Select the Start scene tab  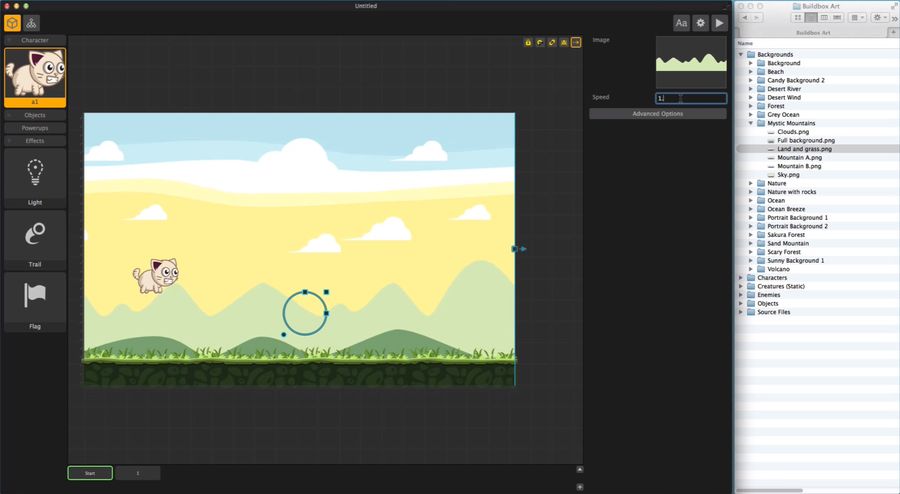point(90,473)
